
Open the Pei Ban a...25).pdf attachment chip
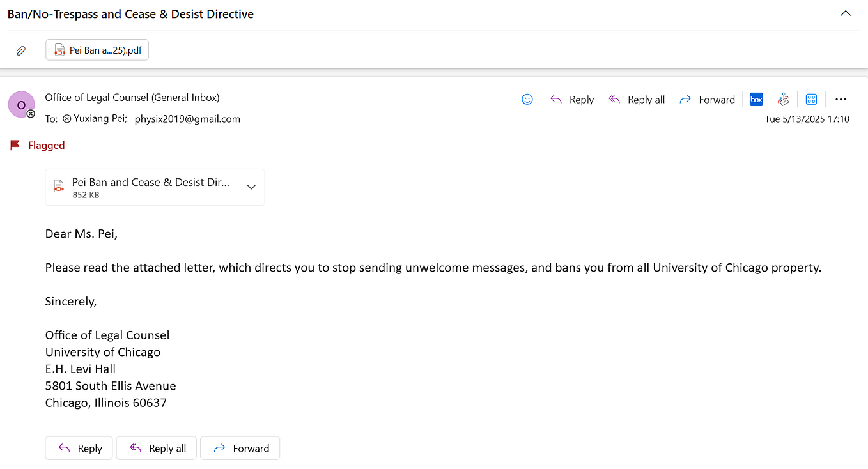pos(97,50)
